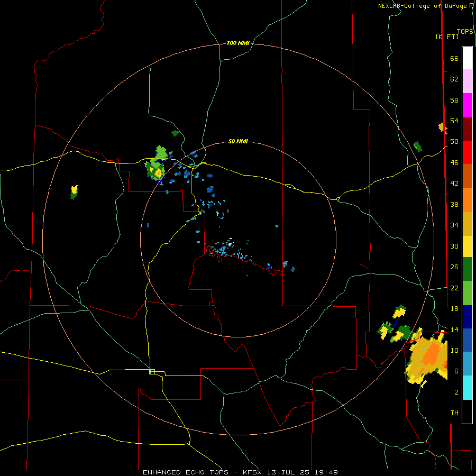This screenshot has width=476, height=476.
Task: Click the white radar site pixels at center
Action: click(x=230, y=242)
